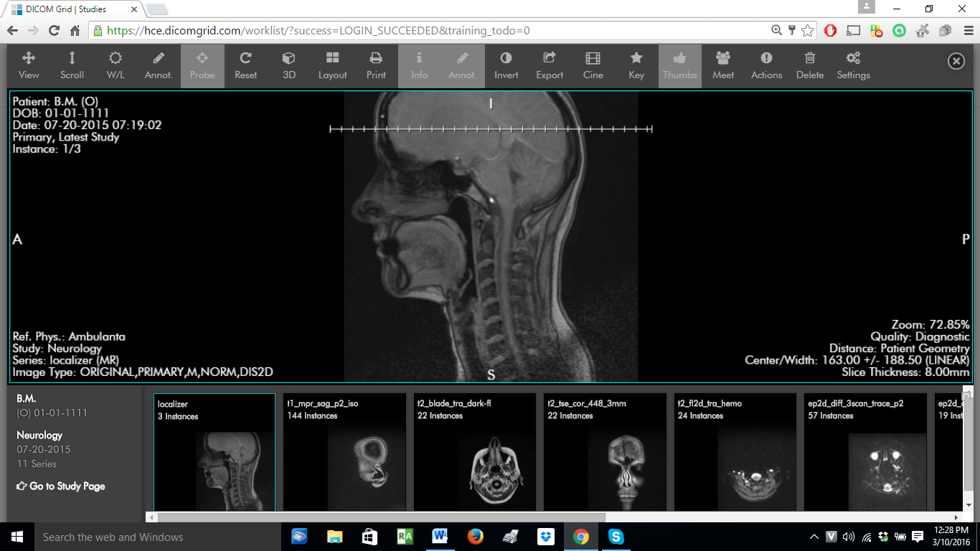Reset the image view
This screenshot has height=551, width=980.
click(x=246, y=66)
